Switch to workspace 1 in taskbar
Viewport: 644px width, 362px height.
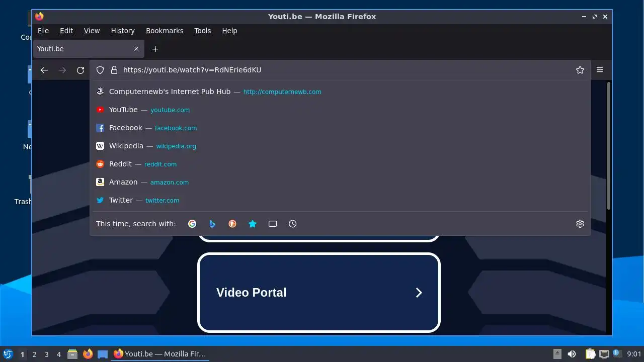[x=23, y=354]
